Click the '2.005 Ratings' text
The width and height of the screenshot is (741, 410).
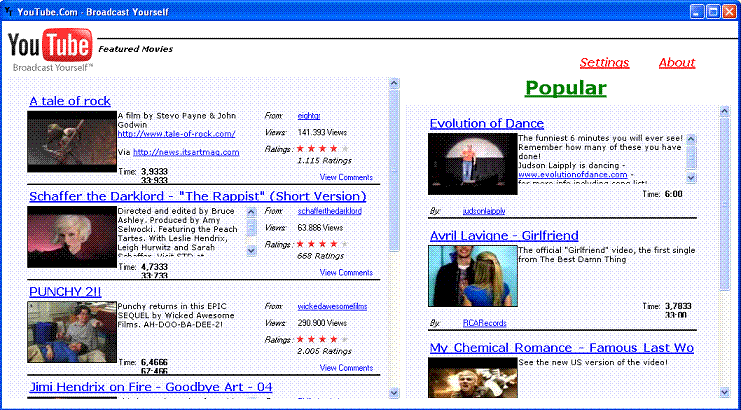point(325,351)
